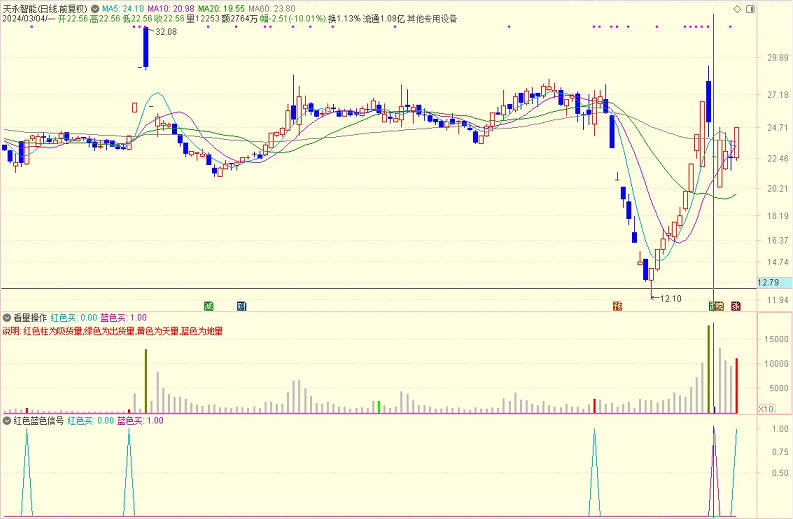Click the 32.08 high price annotation

166,32
